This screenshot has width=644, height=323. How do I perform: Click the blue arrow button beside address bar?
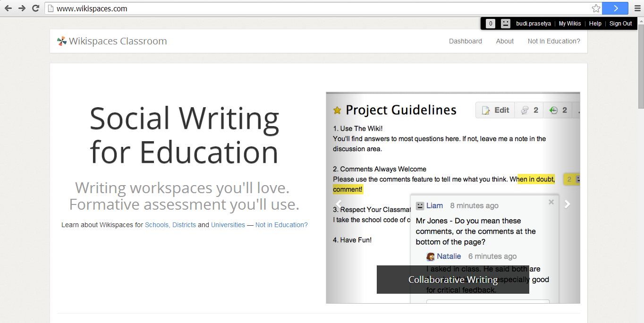coord(616,8)
